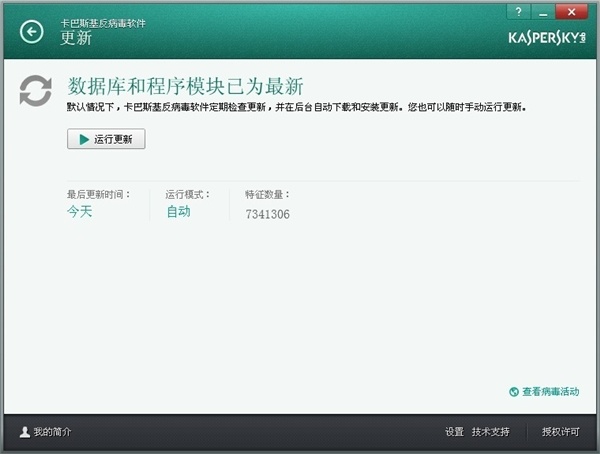Minimize the Kaspersky window
The width and height of the screenshot is (600, 454).
(543, 10)
